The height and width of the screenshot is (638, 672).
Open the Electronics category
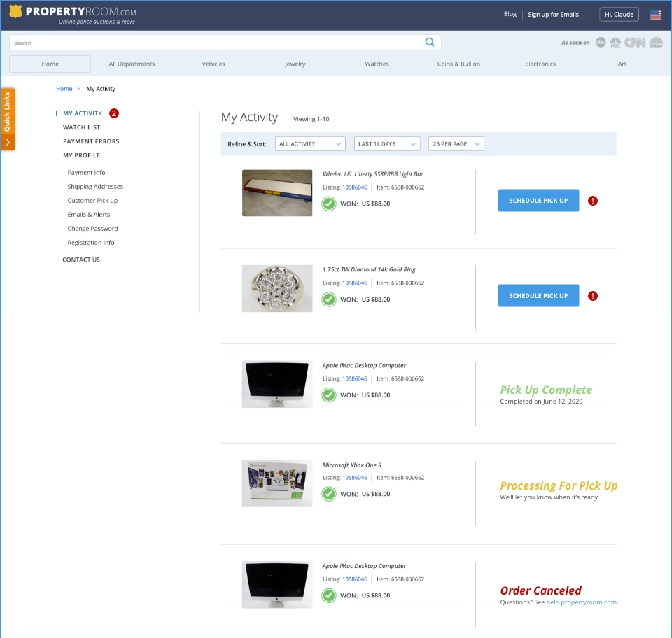click(540, 64)
